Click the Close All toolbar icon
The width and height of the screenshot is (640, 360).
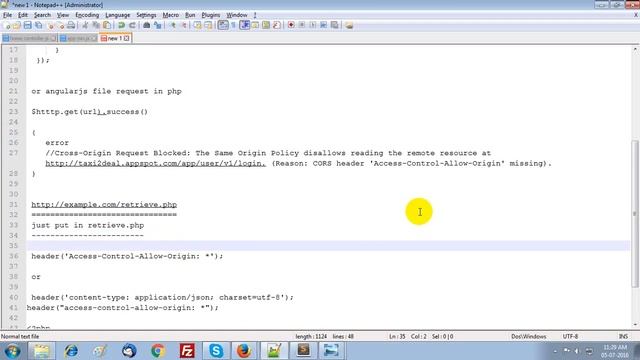pos(61,25)
